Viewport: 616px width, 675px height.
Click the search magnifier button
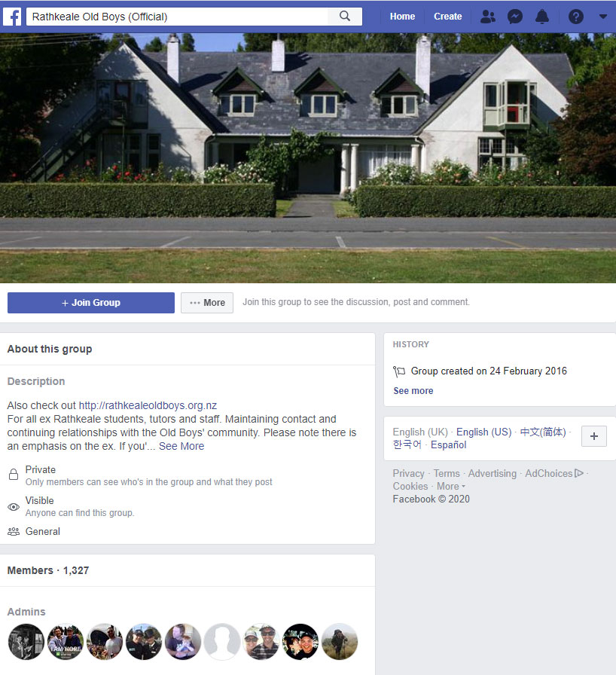pos(345,17)
